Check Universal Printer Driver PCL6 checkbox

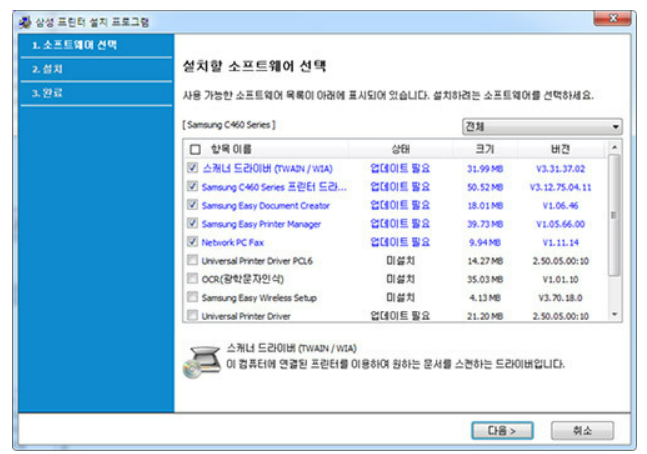[192, 260]
